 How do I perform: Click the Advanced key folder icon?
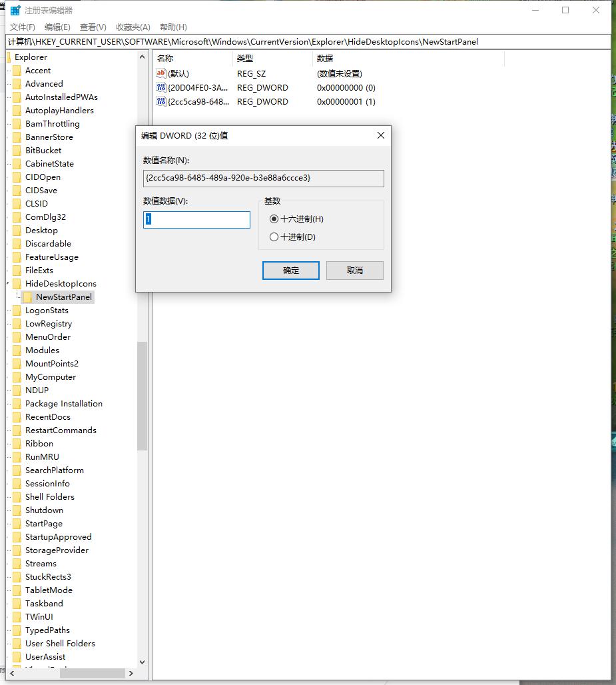click(x=17, y=84)
